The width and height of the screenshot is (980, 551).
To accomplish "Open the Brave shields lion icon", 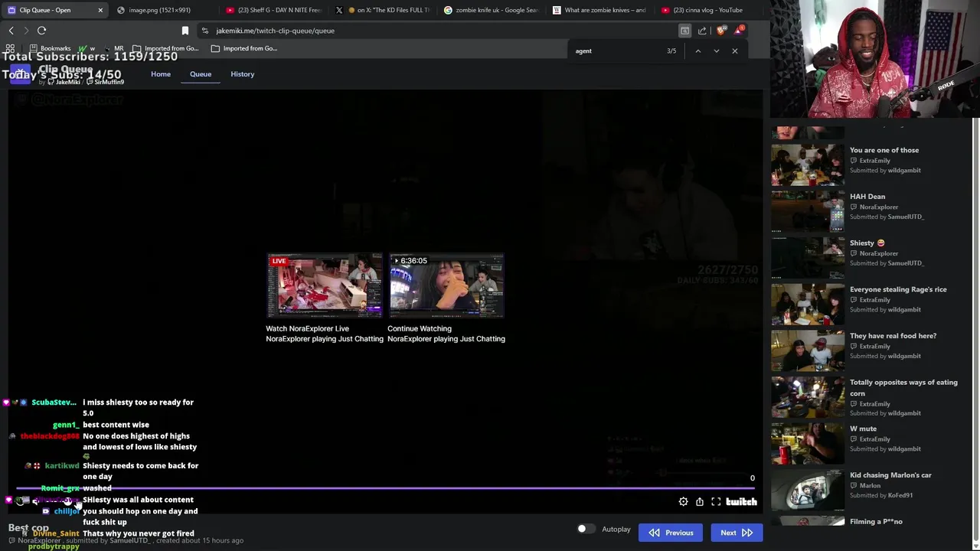I will 720,31.
